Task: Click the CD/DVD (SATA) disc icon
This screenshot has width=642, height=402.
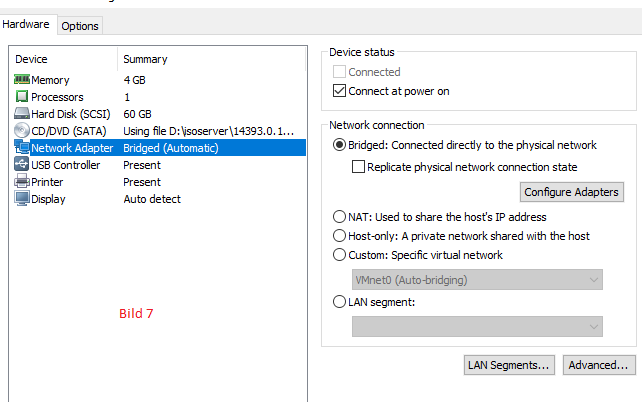Action: coord(22,131)
